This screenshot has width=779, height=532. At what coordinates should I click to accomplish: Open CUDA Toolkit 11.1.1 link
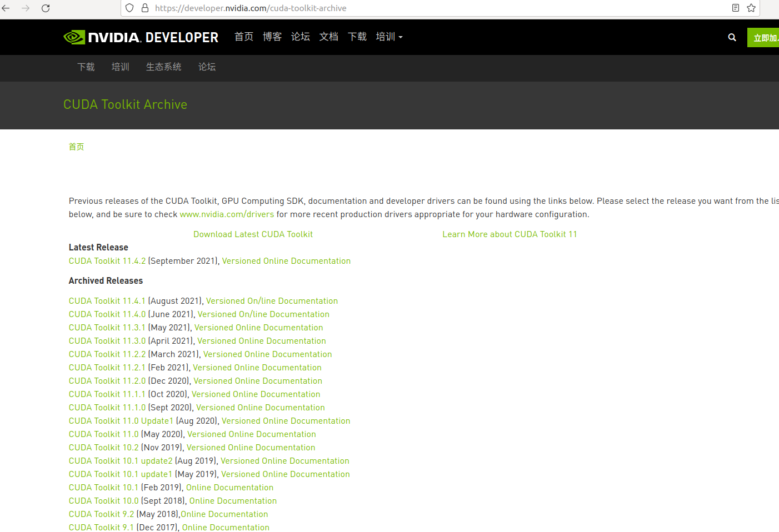tap(107, 394)
